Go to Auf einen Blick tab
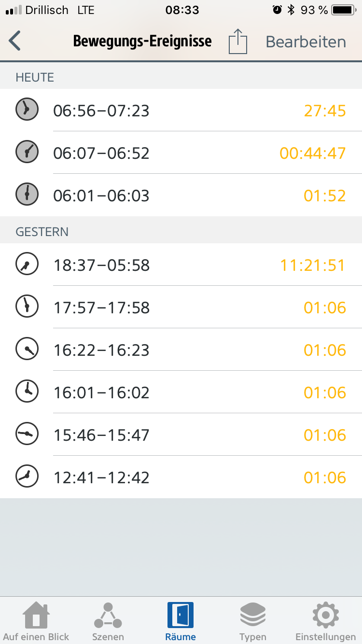Image resolution: width=362 pixels, height=644 pixels. 36,621
